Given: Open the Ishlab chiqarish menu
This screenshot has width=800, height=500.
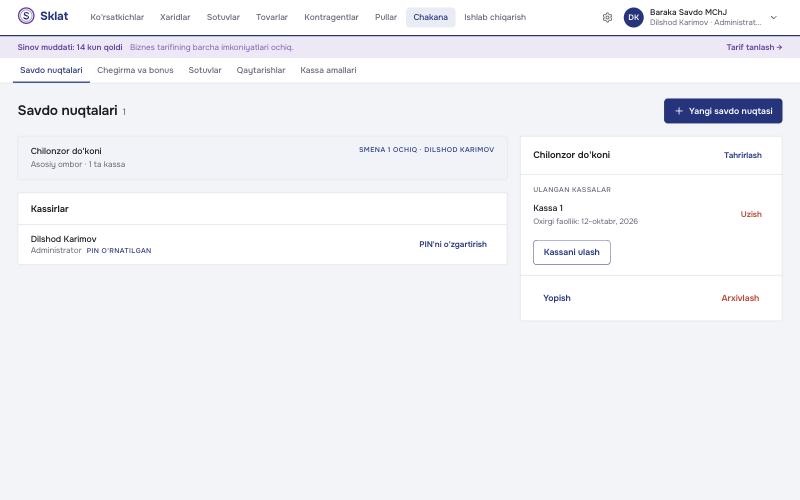Looking at the screenshot, I should coord(495,17).
